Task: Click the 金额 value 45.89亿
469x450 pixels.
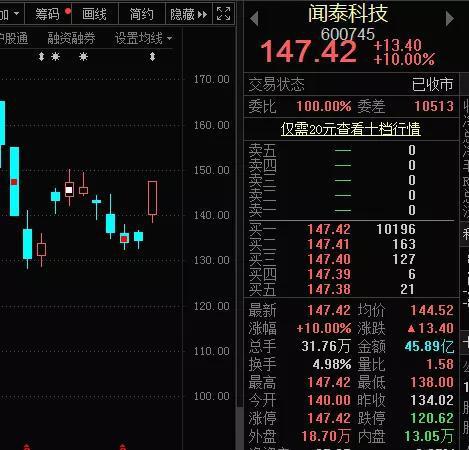Action: (429, 346)
